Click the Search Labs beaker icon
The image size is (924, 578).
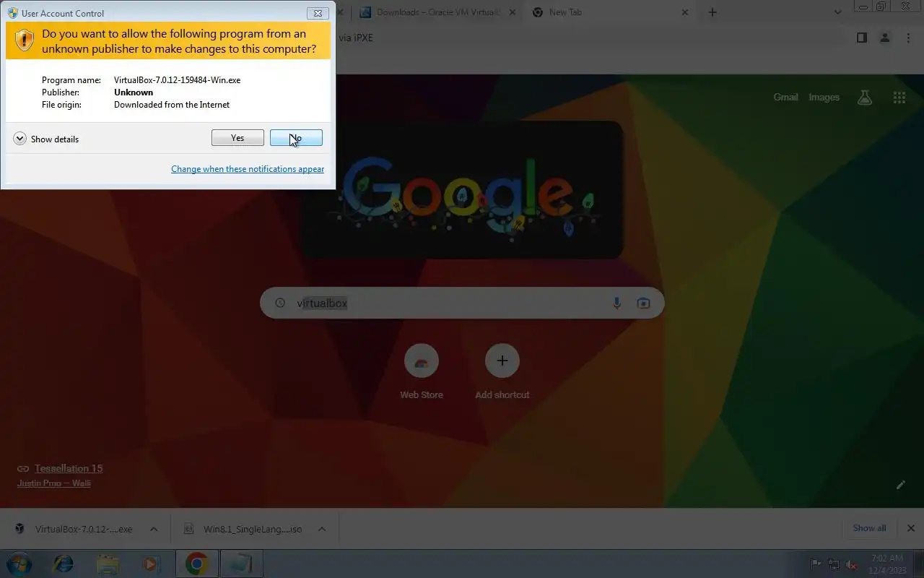865,97
